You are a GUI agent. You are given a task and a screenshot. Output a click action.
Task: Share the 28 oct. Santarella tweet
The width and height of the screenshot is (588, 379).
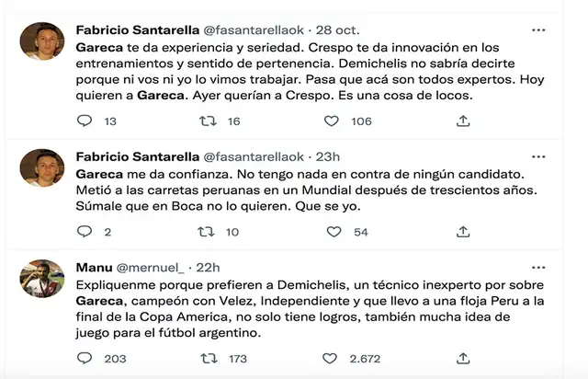[x=462, y=121]
